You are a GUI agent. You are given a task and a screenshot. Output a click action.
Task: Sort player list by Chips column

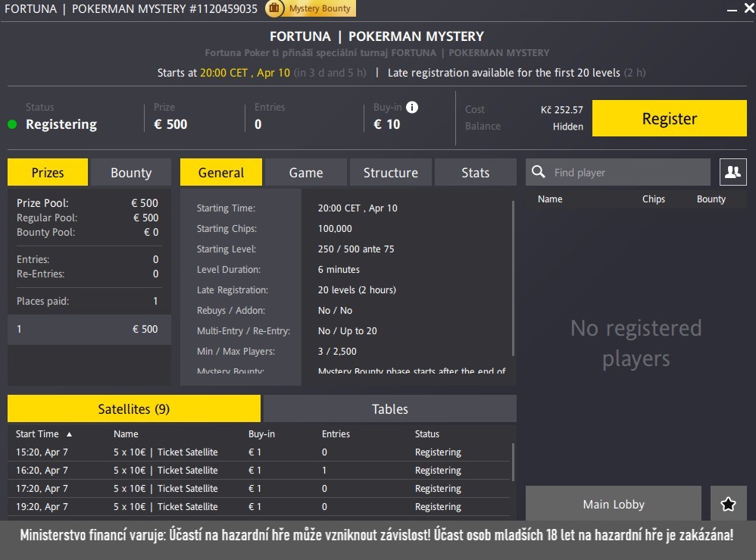coord(653,199)
